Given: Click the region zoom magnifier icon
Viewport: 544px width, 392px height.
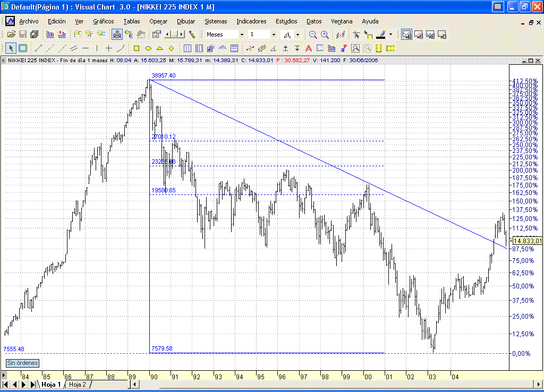Looking at the screenshot, I should click(x=355, y=48).
